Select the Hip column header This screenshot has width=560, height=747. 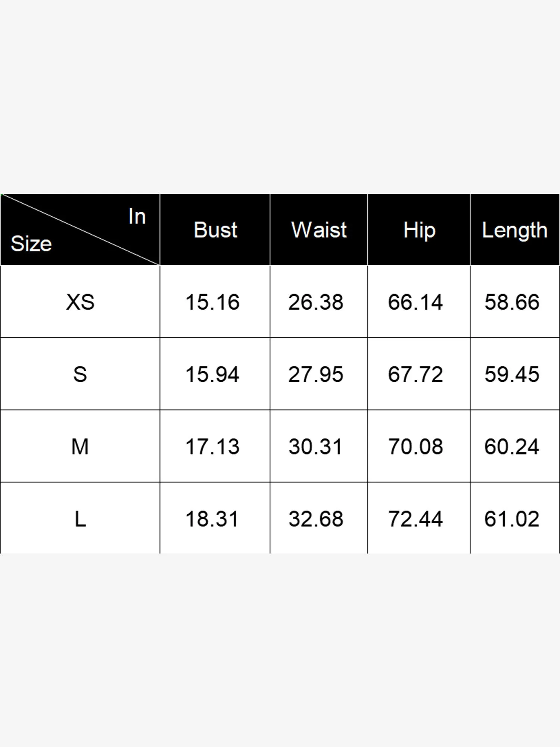pyautogui.click(x=419, y=230)
